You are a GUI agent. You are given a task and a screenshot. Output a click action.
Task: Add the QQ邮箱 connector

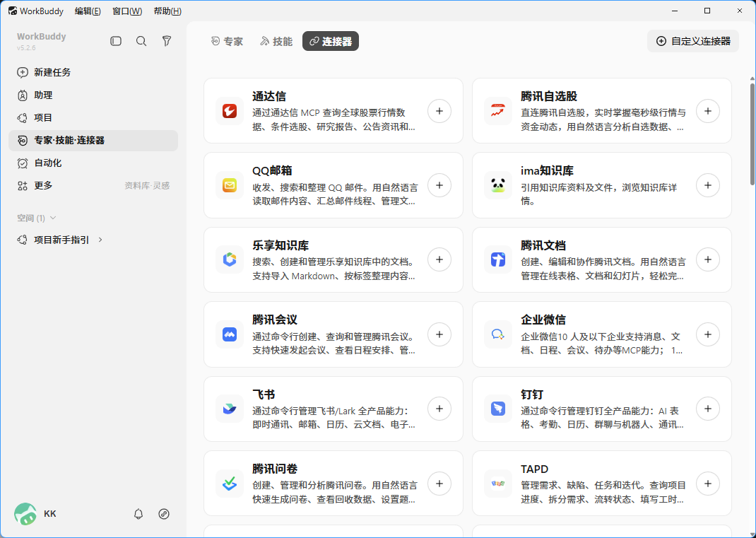[x=439, y=185]
